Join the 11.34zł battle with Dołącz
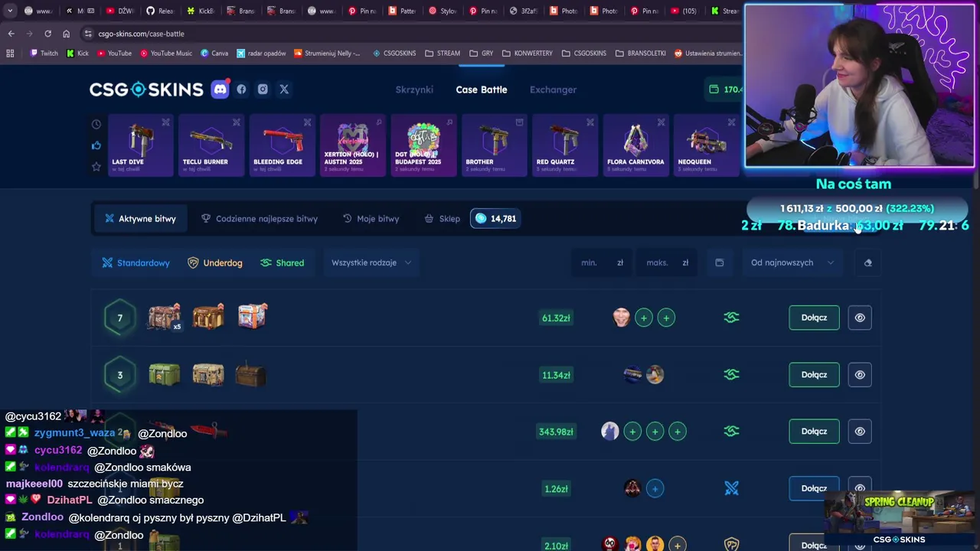The height and width of the screenshot is (551, 980). (x=814, y=375)
